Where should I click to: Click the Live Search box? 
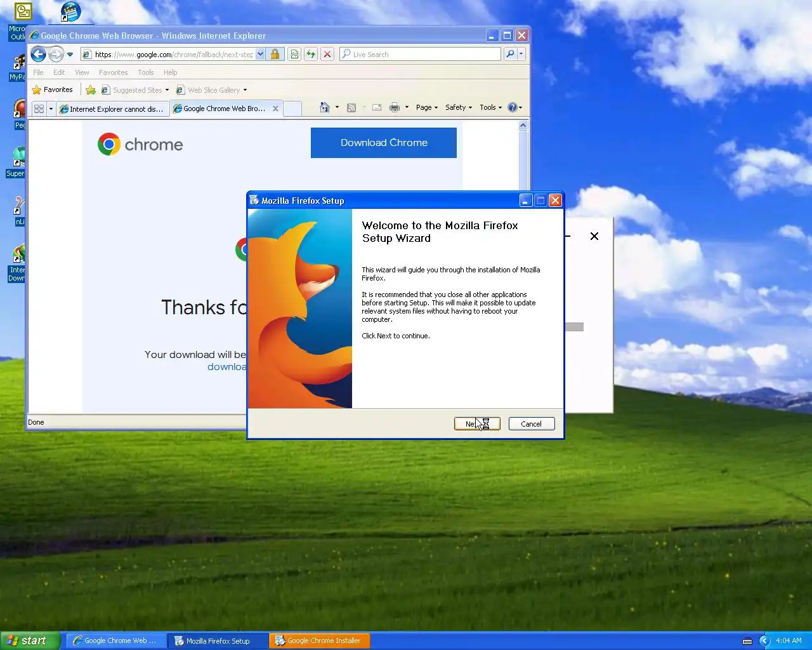pyautogui.click(x=420, y=55)
